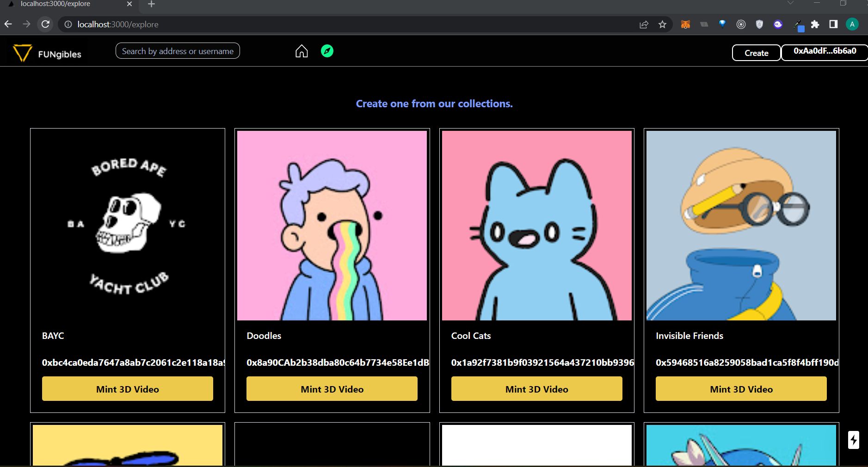Image resolution: width=868 pixels, height=467 pixels.
Task: Click the Doodles collection name
Action: pyautogui.click(x=264, y=336)
